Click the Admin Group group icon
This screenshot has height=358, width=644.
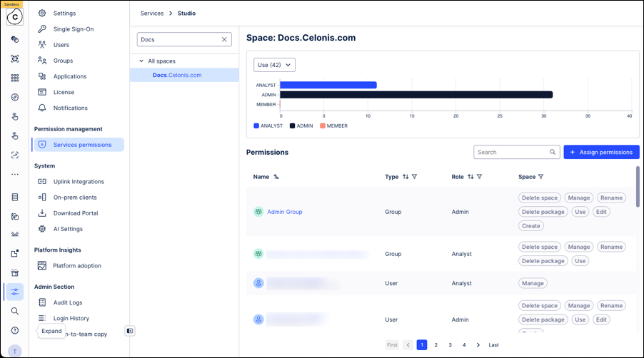[258, 212]
